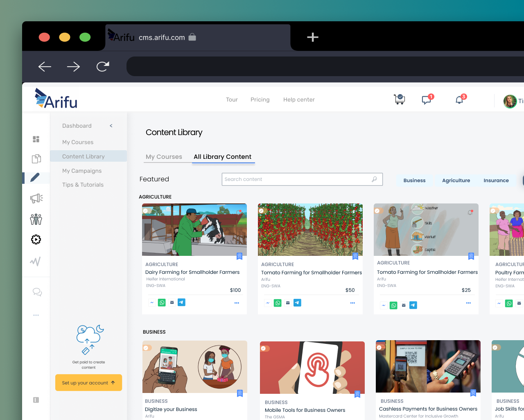Switch to the My Courses tab

click(164, 157)
